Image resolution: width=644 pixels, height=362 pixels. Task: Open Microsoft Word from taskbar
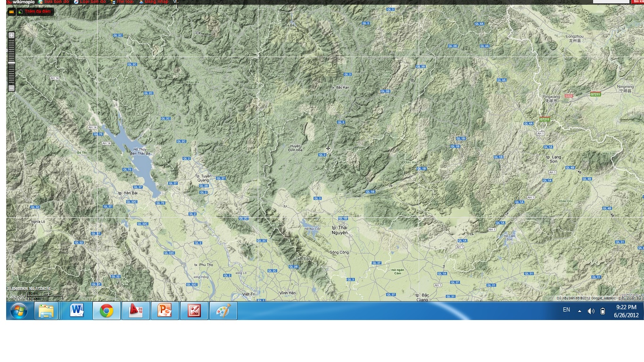pyautogui.click(x=77, y=311)
